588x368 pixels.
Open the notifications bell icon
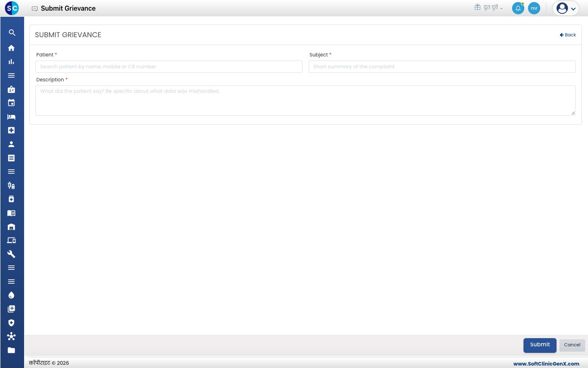tap(518, 8)
